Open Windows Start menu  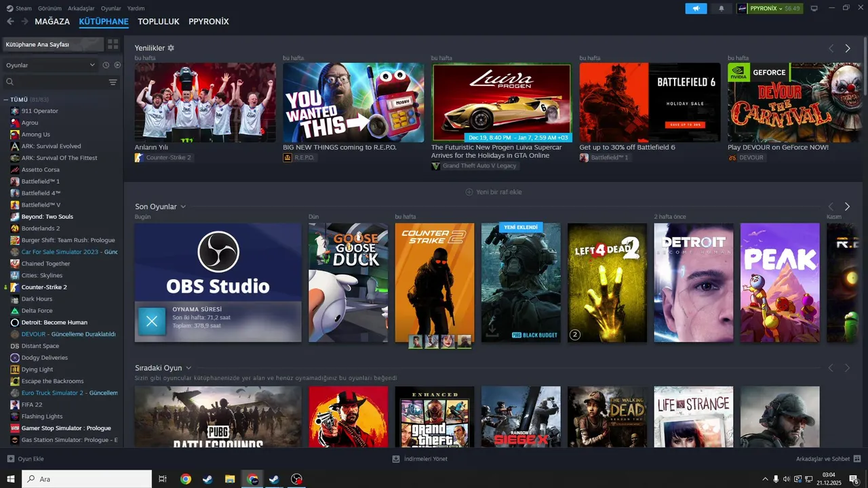click(x=10, y=479)
